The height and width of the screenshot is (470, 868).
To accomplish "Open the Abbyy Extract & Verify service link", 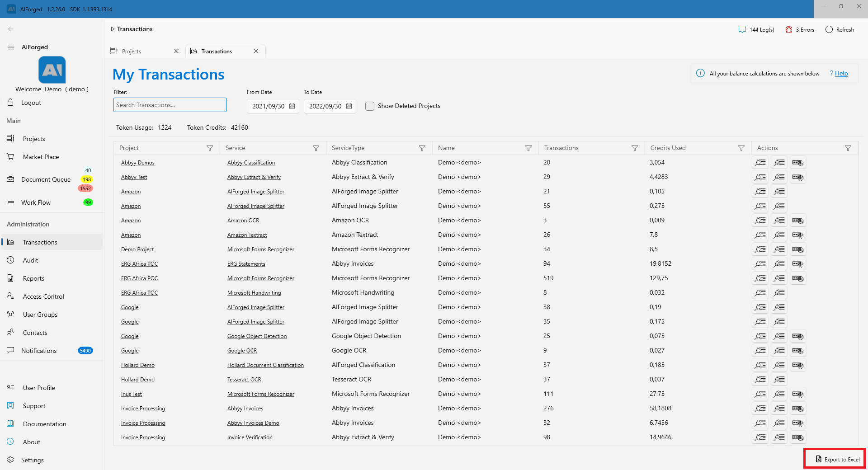I will (254, 177).
